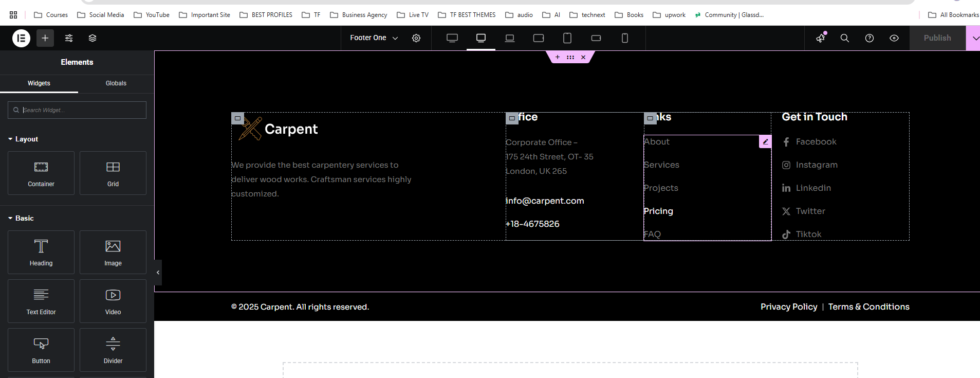Select the +18-4675826 phone text
This screenshot has height=378, width=980.
(532, 224)
